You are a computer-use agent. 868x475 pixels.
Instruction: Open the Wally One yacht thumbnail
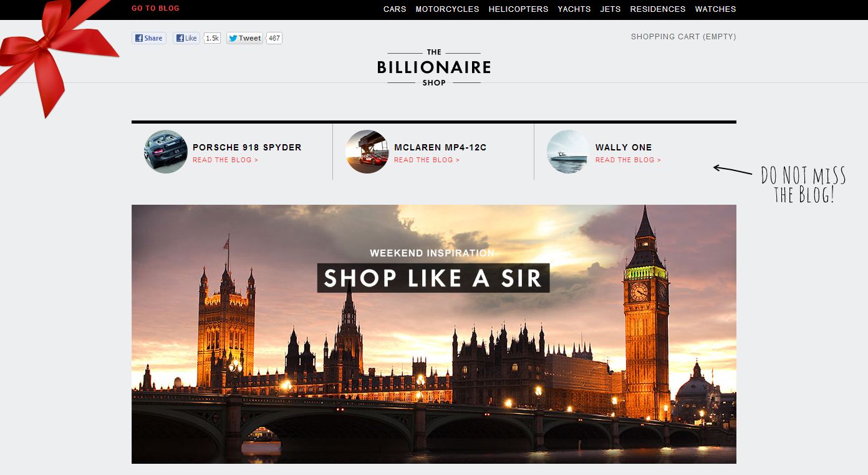568,152
